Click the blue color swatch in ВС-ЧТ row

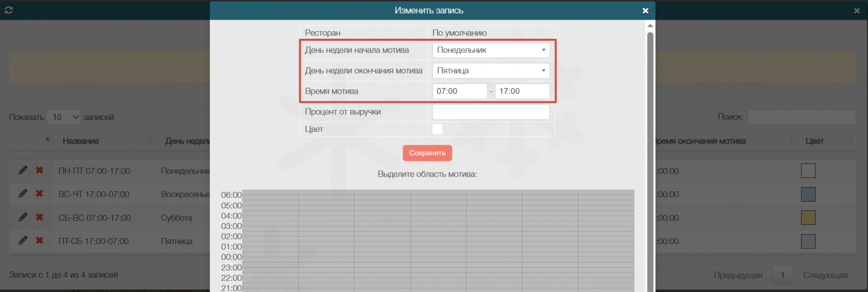pyautogui.click(x=808, y=194)
